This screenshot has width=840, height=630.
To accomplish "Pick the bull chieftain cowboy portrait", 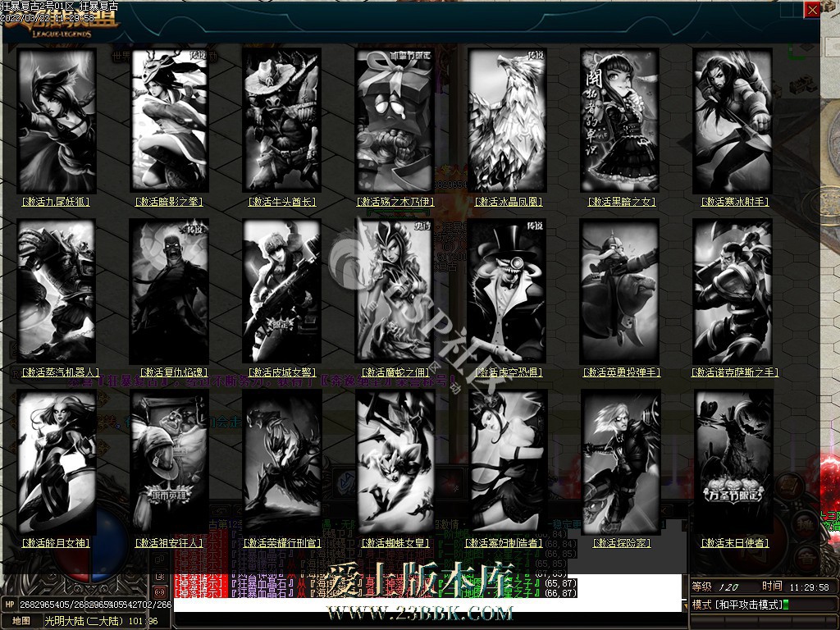I will [x=282, y=121].
